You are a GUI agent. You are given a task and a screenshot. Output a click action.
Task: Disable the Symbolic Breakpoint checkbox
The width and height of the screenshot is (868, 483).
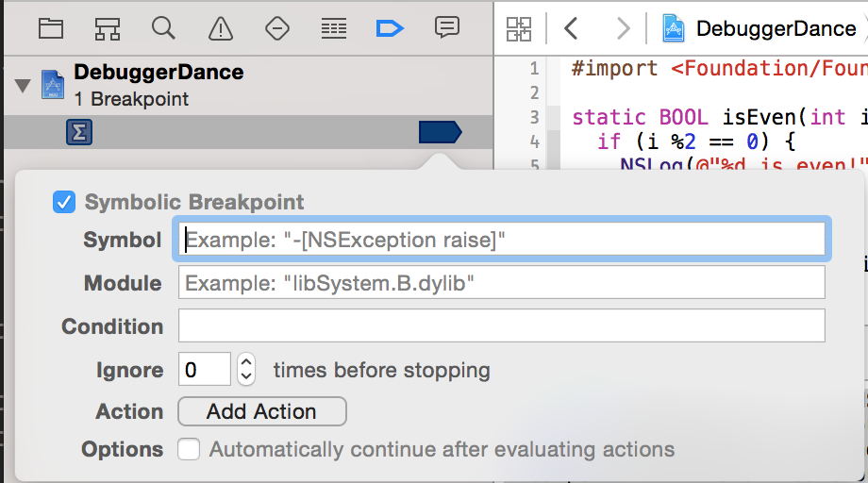click(x=64, y=202)
